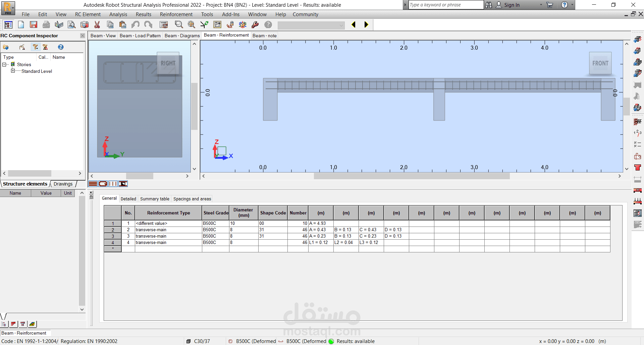
Task: Switch to Beam - Diagrams tab
Action: (182, 36)
